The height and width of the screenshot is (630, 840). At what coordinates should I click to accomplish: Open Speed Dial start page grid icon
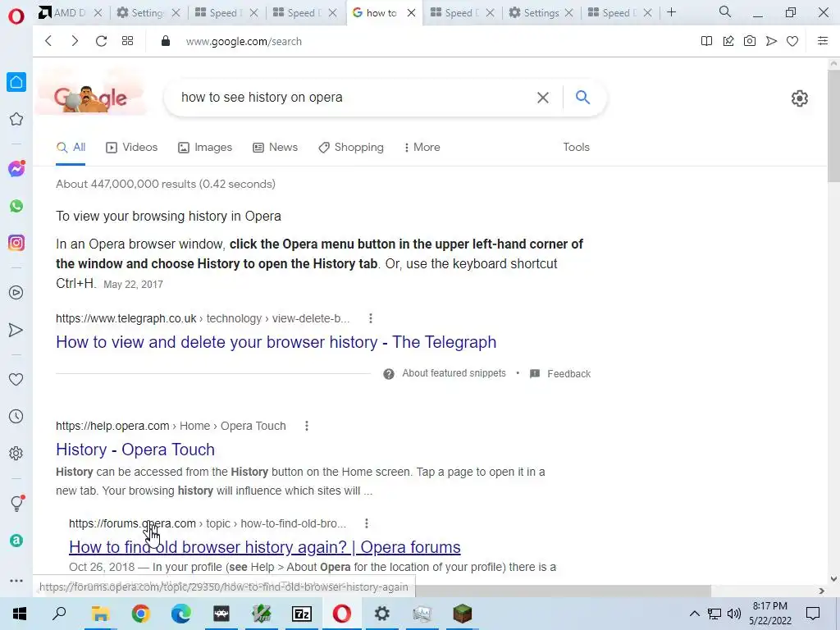point(127,41)
